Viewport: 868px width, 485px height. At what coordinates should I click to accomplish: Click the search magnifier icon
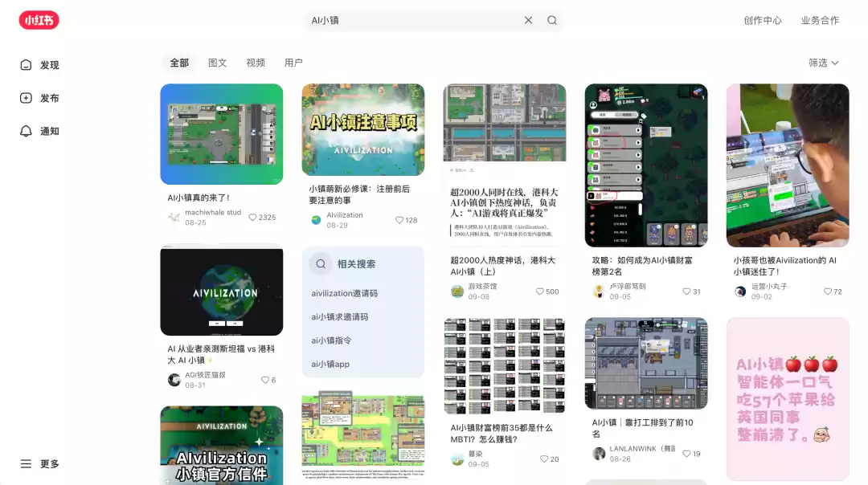pos(552,21)
